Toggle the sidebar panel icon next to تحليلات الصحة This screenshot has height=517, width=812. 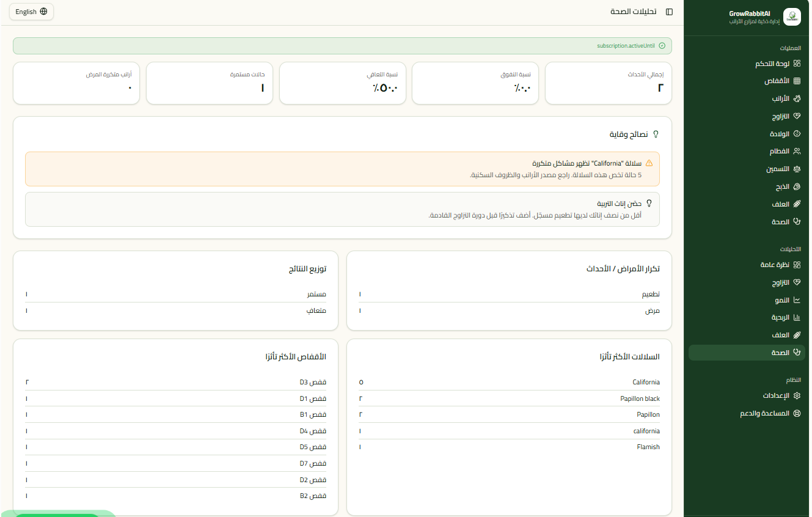coord(669,12)
